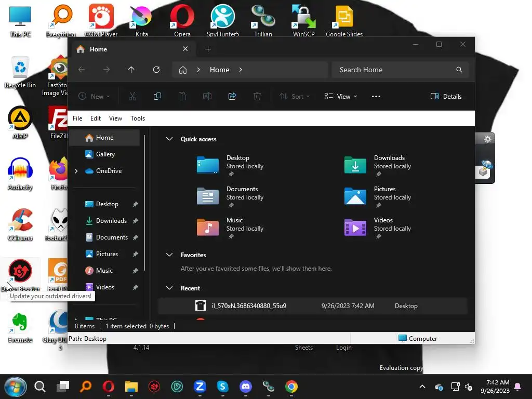Unpin Pictures from the sidebar
Viewport: 532px width, 399px height.
[136, 254]
